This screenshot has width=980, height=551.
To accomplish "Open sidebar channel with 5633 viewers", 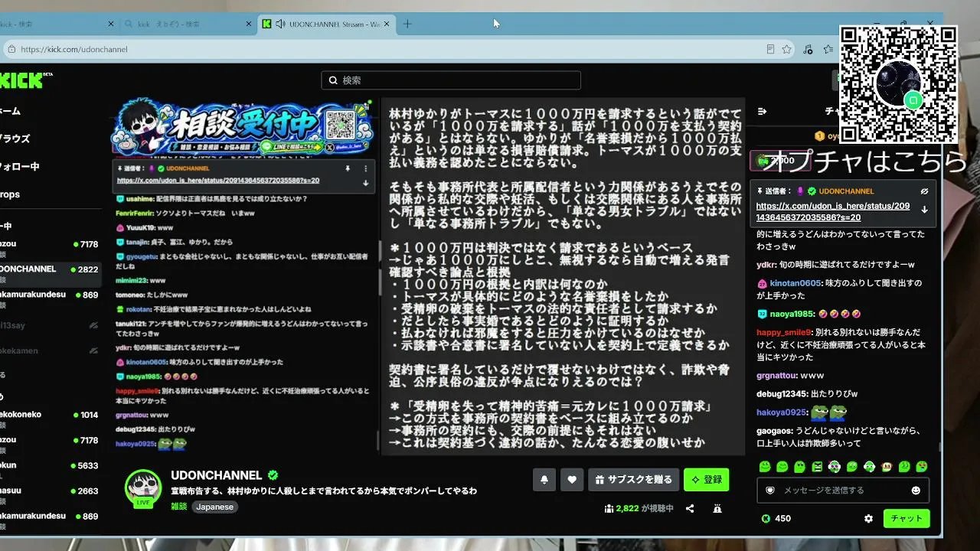I will (x=51, y=470).
